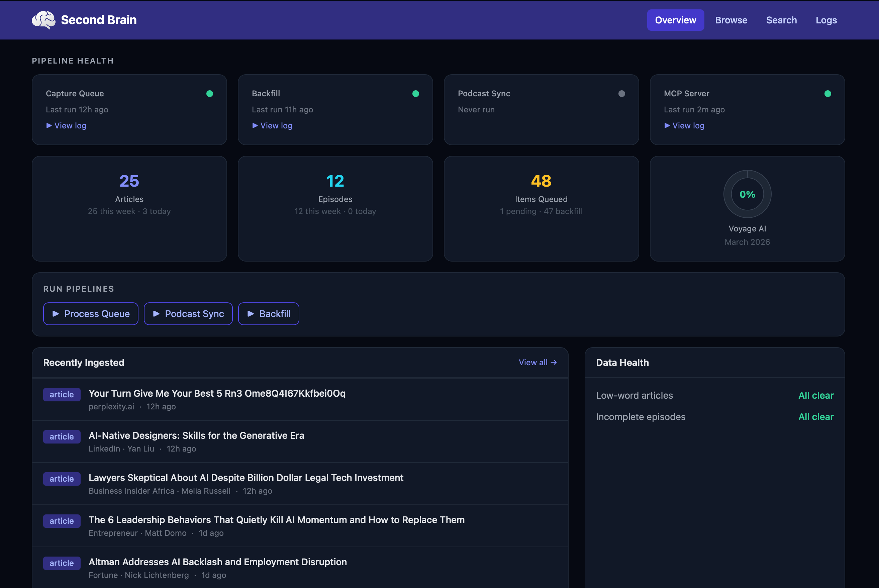Expand the MCP Server View log

[684, 126]
